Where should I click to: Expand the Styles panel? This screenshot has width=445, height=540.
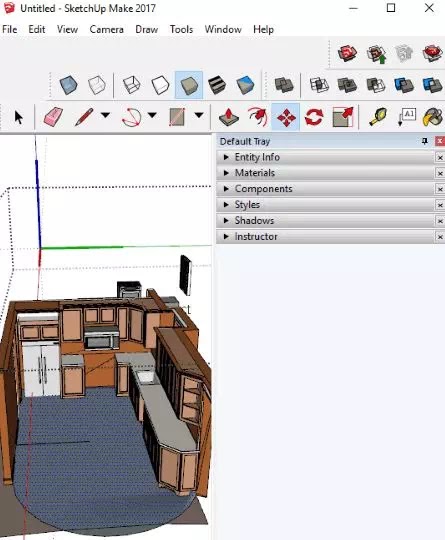325,205
